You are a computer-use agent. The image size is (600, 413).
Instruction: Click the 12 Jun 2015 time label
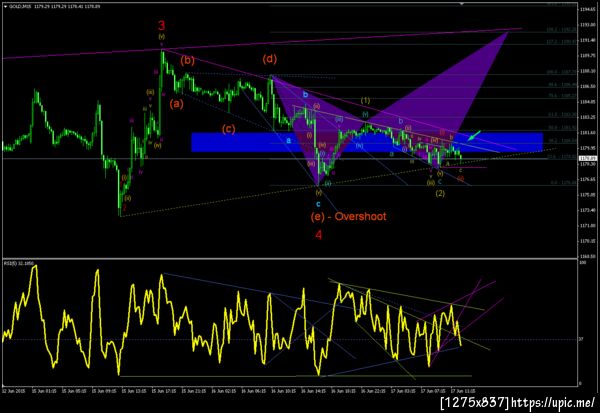pyautogui.click(x=13, y=391)
